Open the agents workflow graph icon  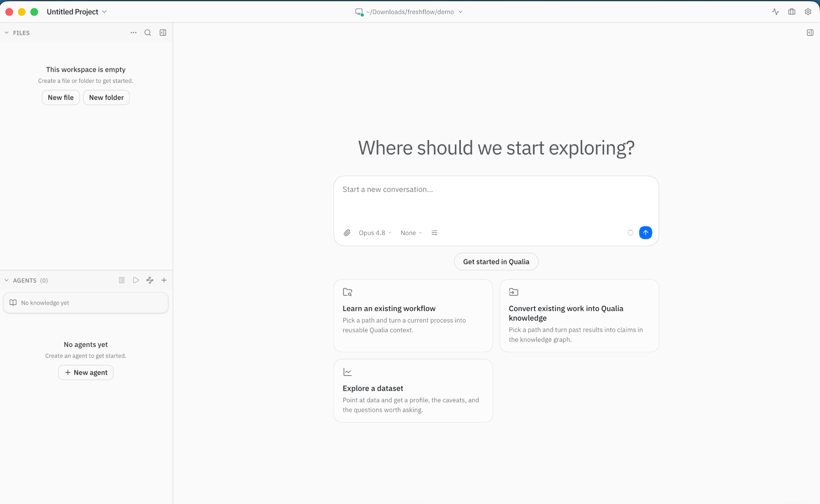tap(150, 280)
